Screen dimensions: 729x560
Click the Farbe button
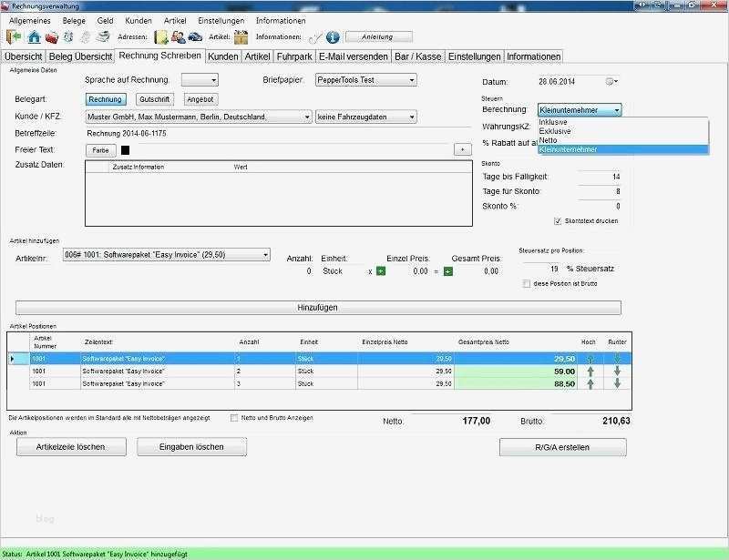(100, 150)
